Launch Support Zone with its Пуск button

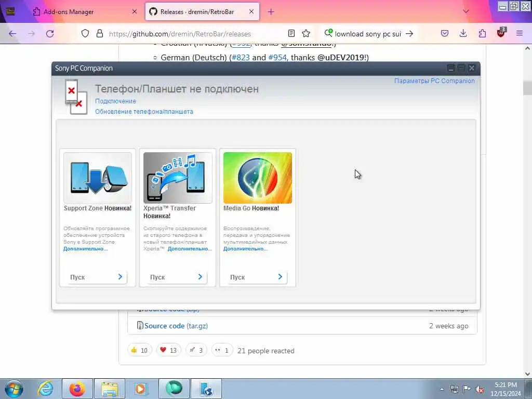[97, 277]
